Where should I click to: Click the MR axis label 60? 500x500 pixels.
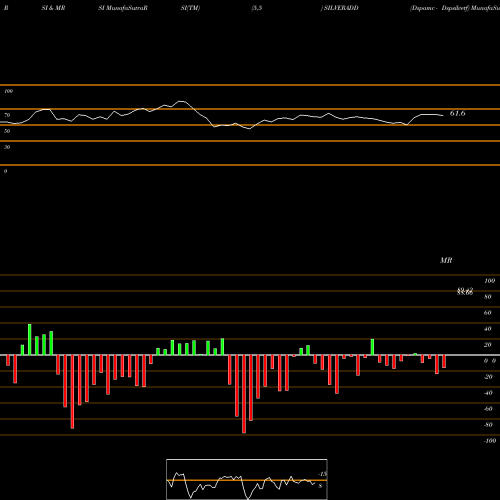click(x=488, y=313)
